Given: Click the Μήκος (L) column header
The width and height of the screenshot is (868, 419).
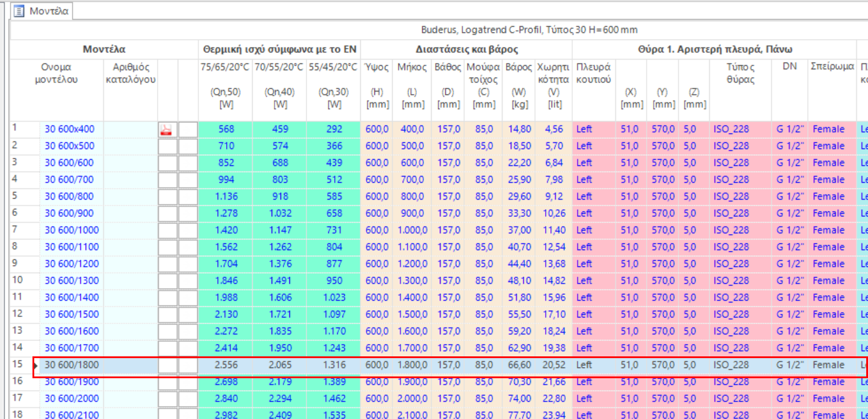Looking at the screenshot, I should click(413, 89).
